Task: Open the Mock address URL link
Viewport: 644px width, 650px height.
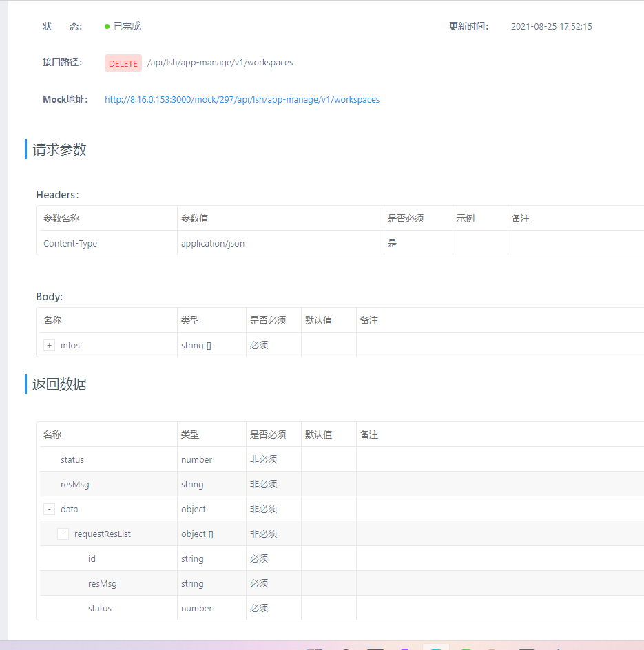Action: click(x=242, y=99)
